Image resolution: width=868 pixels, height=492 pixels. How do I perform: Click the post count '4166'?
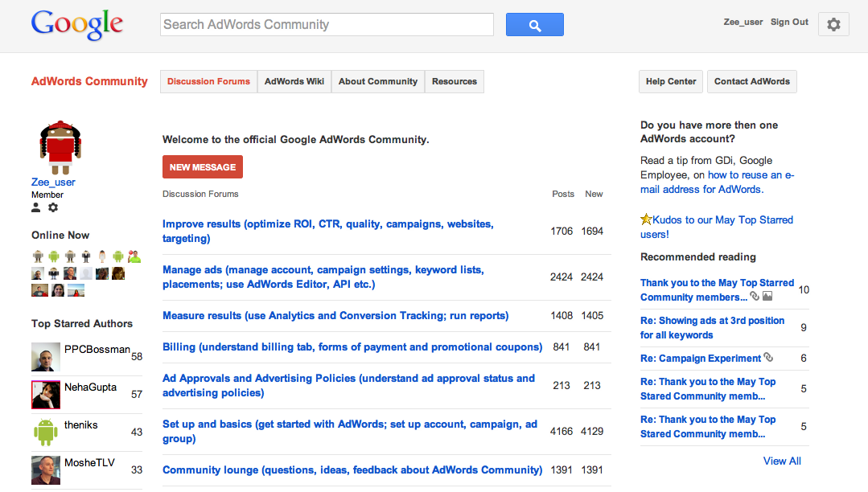pos(562,431)
